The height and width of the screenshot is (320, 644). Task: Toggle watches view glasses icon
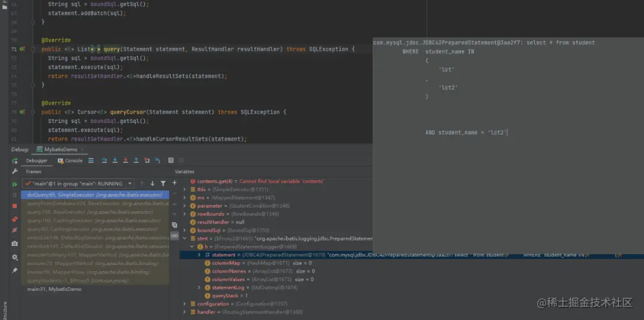(175, 236)
